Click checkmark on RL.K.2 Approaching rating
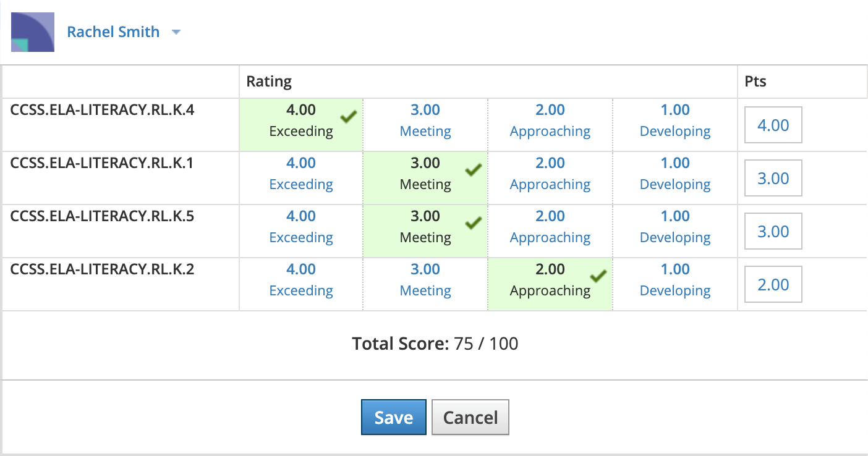Screen dimensions: 868x456 click(x=598, y=276)
